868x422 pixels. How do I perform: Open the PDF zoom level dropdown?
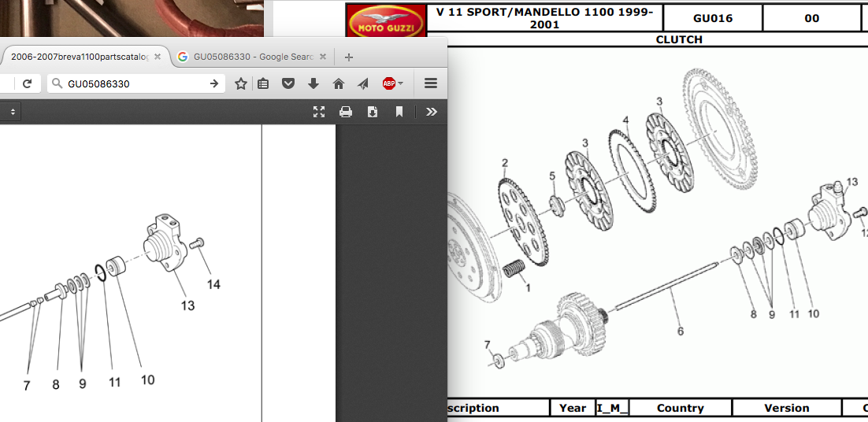(x=9, y=112)
